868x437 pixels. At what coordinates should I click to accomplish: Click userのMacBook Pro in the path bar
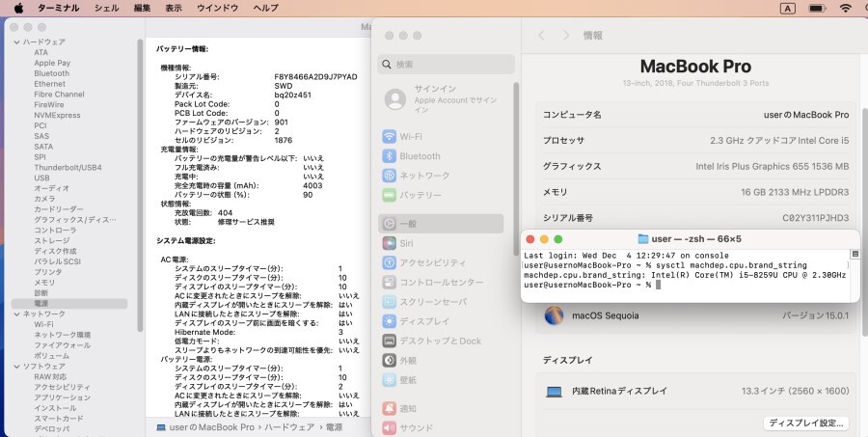click(211, 427)
